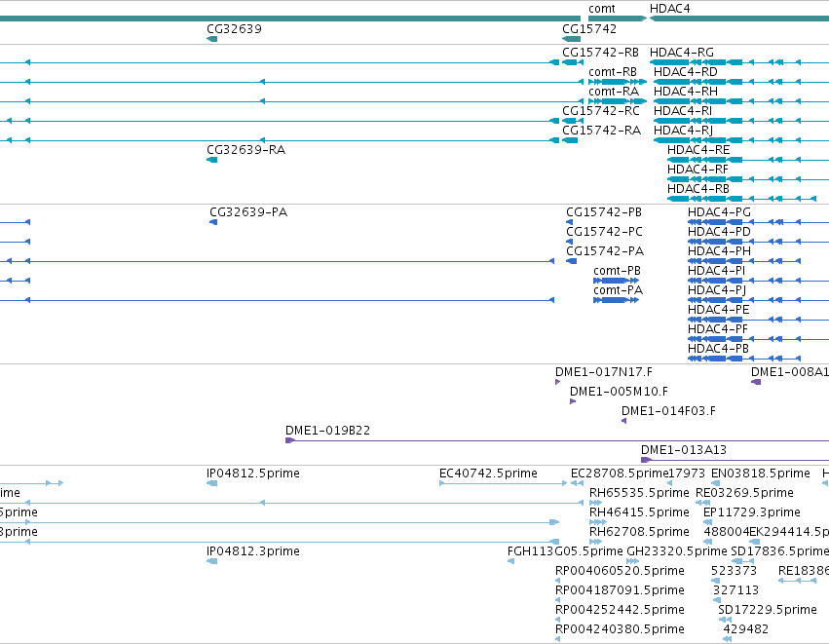Image resolution: width=829 pixels, height=644 pixels.
Task: Open transcript HDAC4-RD
Action: point(685,72)
